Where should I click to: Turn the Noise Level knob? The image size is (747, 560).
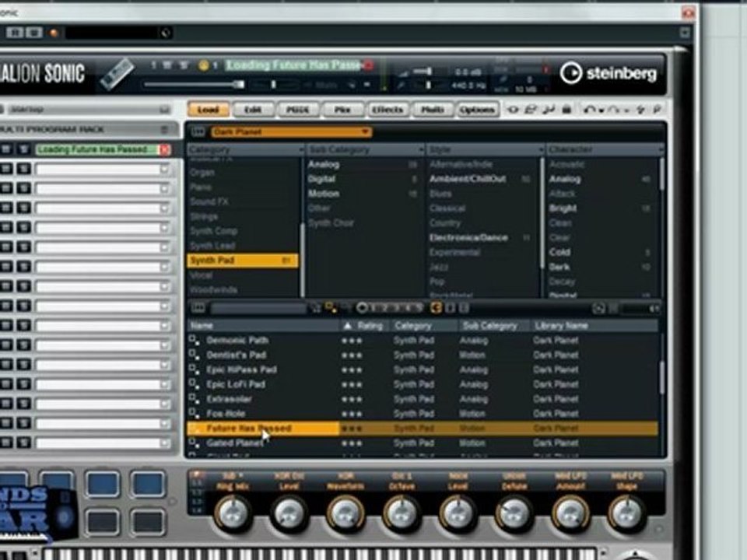pyautogui.click(x=458, y=513)
